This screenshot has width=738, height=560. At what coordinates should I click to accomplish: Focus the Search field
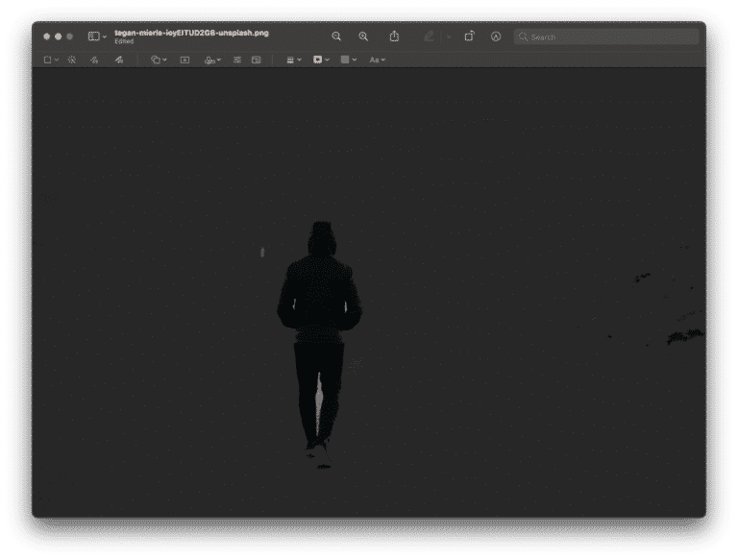606,37
